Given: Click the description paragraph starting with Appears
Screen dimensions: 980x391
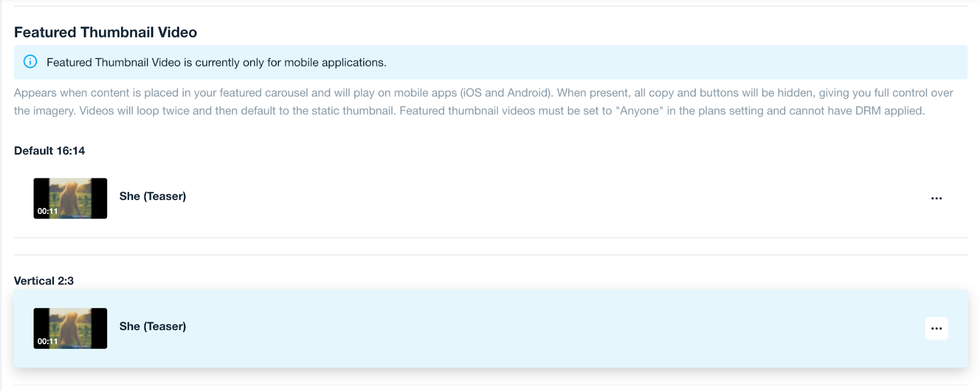Looking at the screenshot, I should tap(245, 93).
